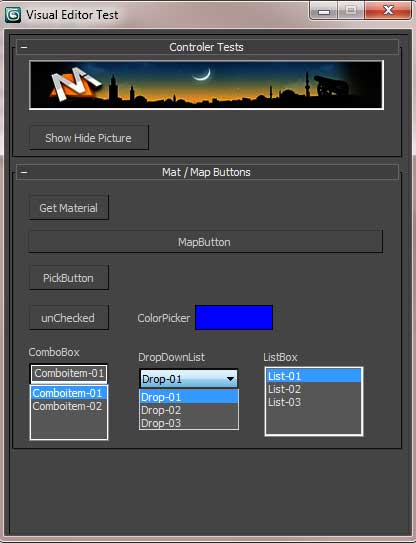
Task: Click the Show Hide Picture button
Action: [x=89, y=138]
